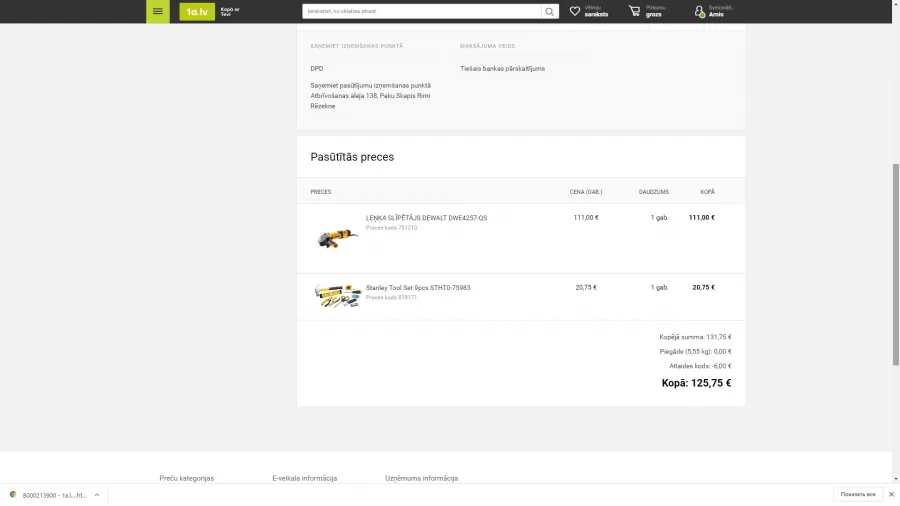Select the unit price 111,00 € cell
Image resolution: width=900 pixels, height=506 pixels.
586,217
